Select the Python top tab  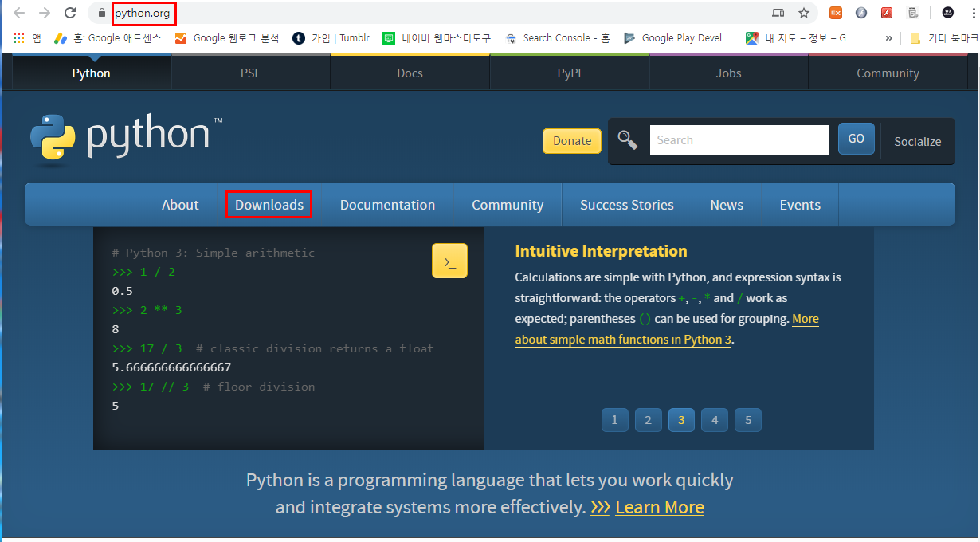[x=92, y=73]
